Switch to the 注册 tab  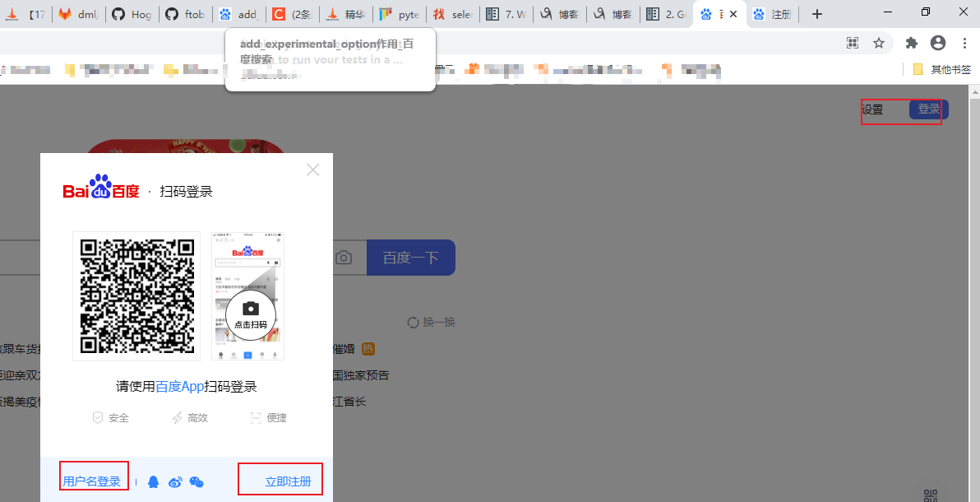[x=772, y=14]
